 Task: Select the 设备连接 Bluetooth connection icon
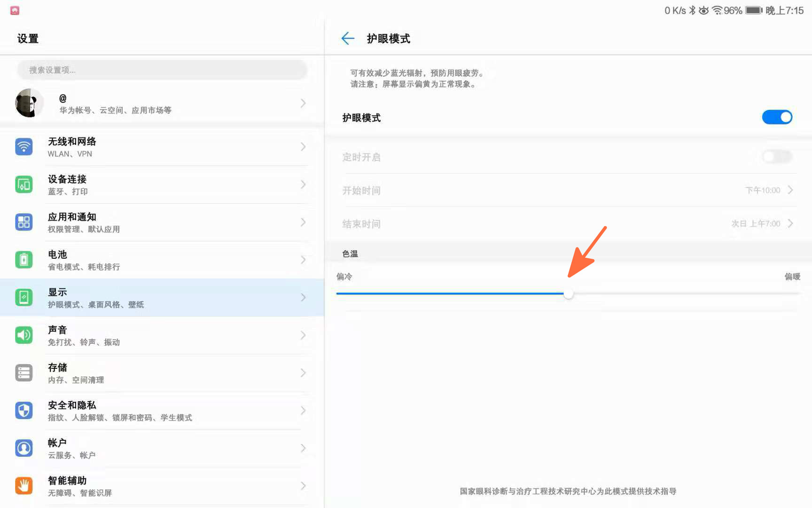[24, 184]
